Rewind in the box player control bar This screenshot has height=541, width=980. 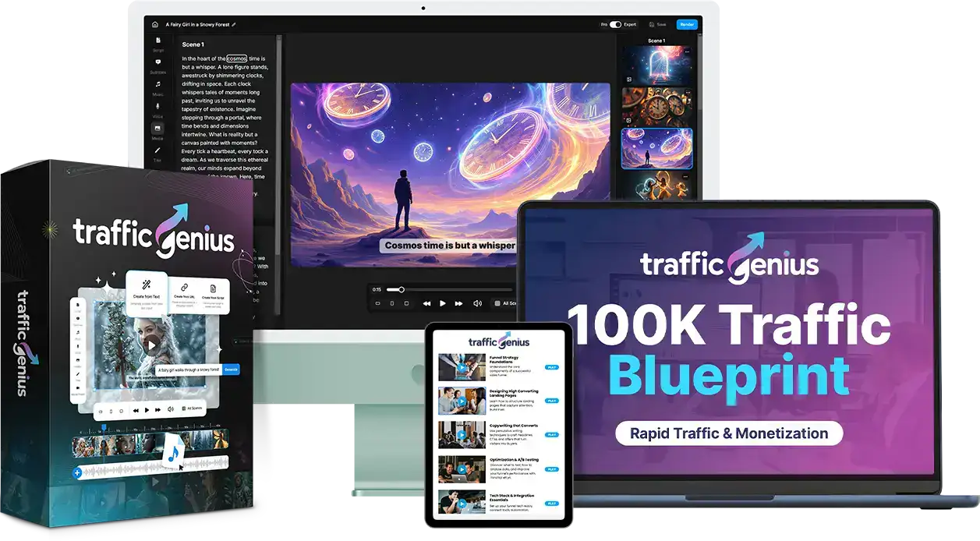(x=136, y=409)
